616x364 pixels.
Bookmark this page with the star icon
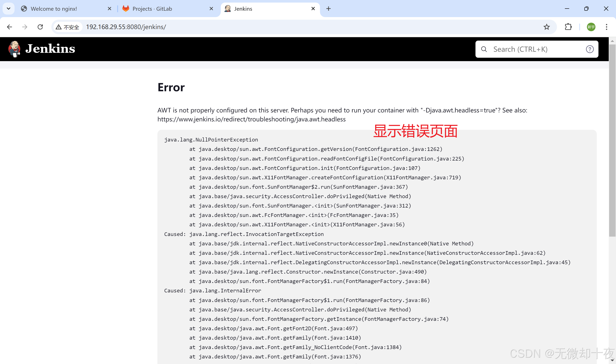coord(546,27)
